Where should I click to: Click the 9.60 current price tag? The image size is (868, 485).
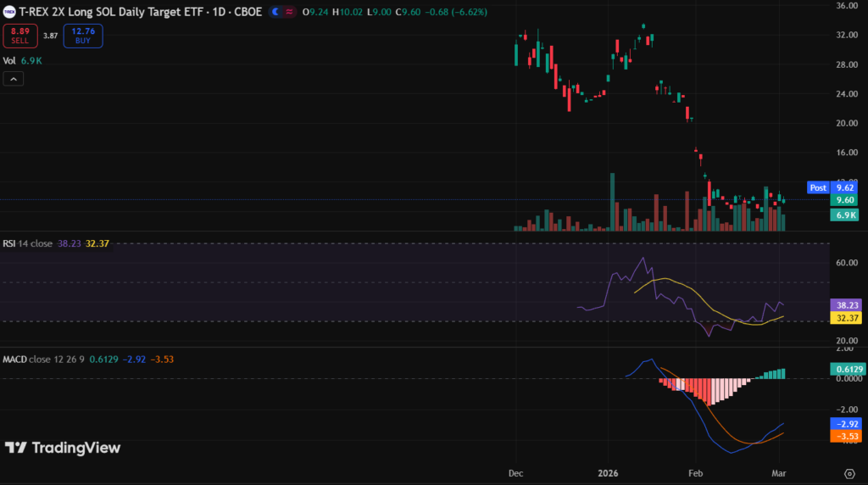pos(844,200)
